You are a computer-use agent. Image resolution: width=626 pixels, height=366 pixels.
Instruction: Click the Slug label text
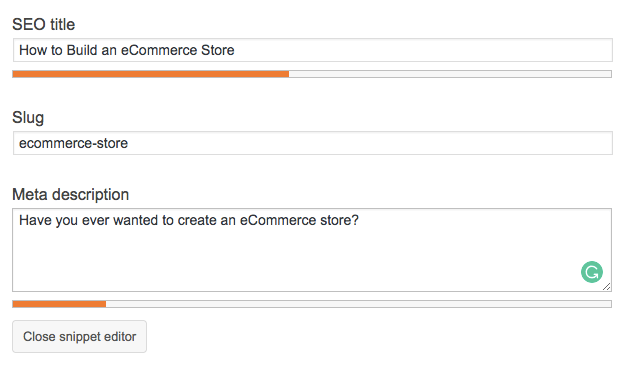28,118
